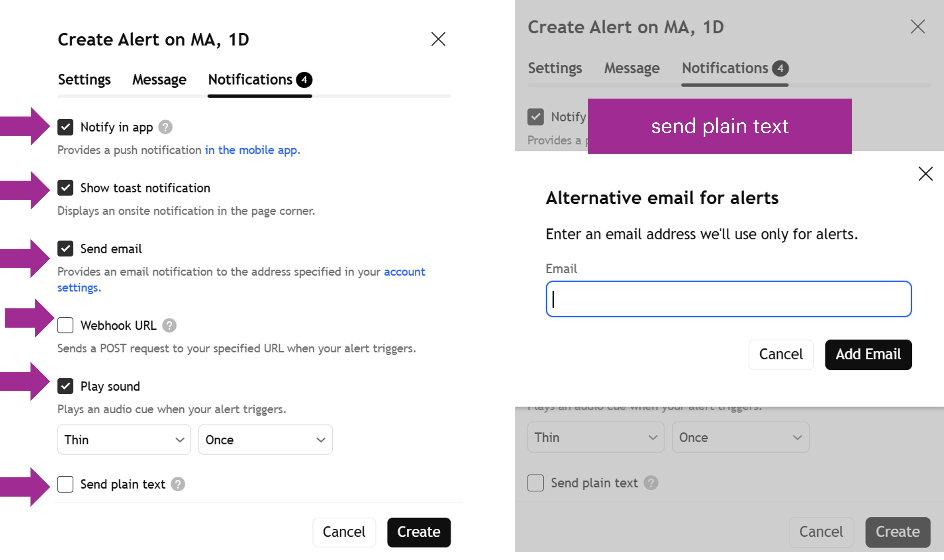Open the Message tab

coord(159,80)
